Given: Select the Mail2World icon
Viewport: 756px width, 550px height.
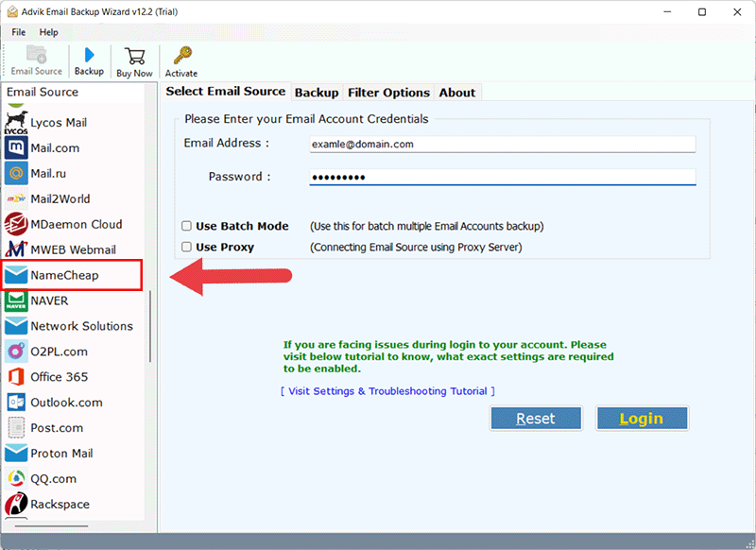Looking at the screenshot, I should (16, 198).
